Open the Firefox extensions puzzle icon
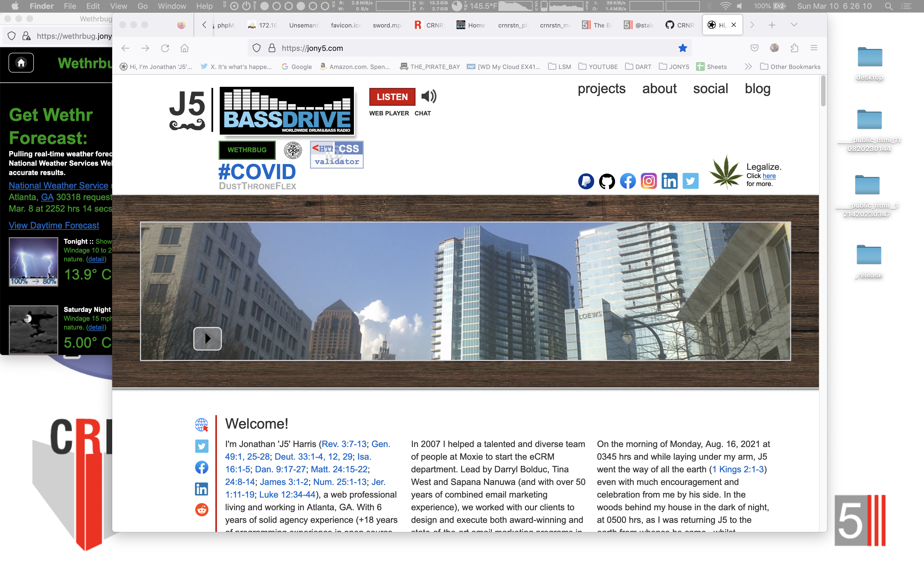Image resolution: width=924 pixels, height=577 pixels. [x=794, y=48]
